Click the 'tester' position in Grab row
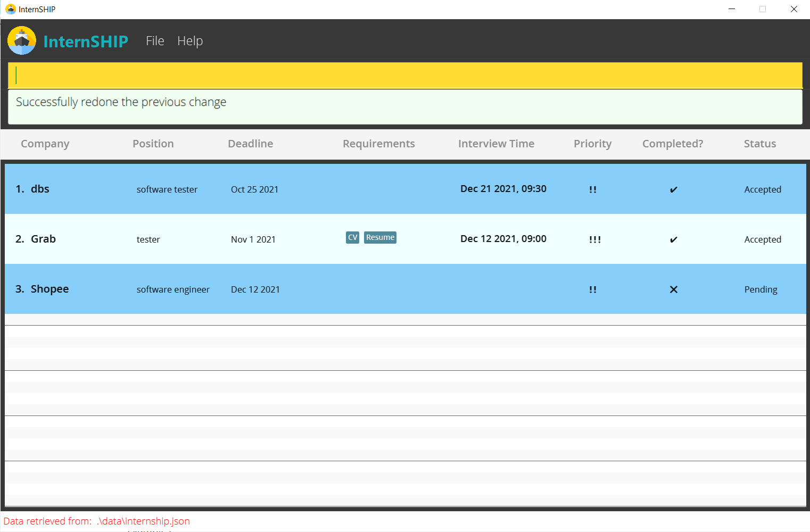 tap(148, 239)
